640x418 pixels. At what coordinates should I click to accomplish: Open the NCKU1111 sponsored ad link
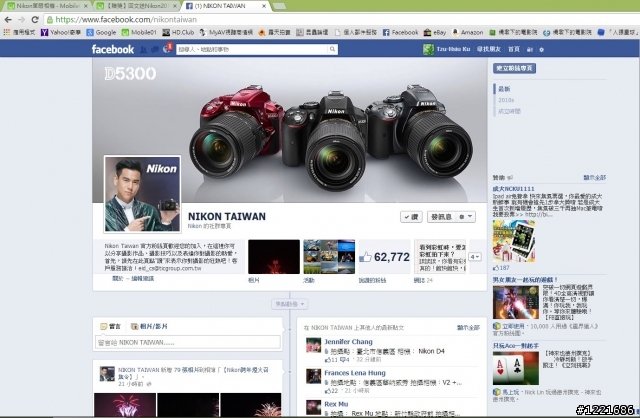[x=513, y=189]
